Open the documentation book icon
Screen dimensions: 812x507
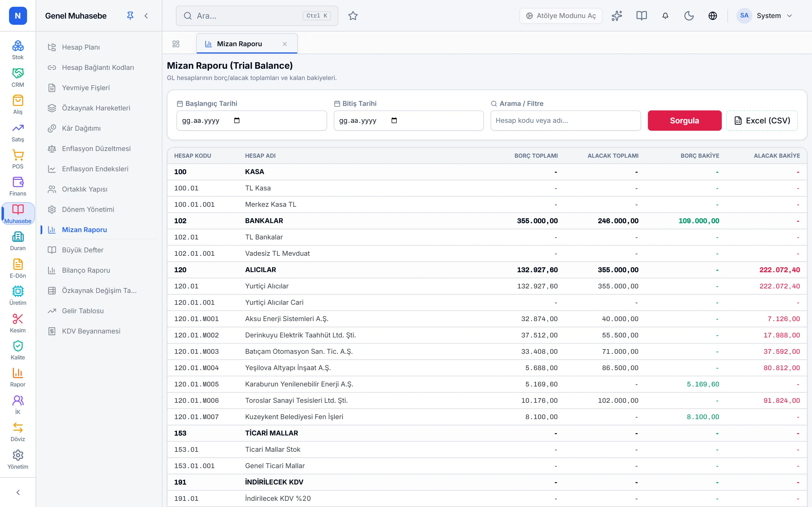point(641,16)
